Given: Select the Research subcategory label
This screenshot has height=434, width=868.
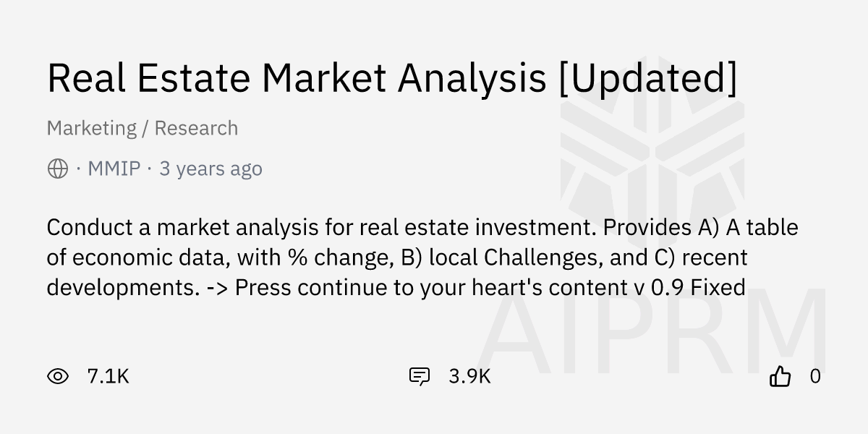Looking at the screenshot, I should tap(196, 128).
